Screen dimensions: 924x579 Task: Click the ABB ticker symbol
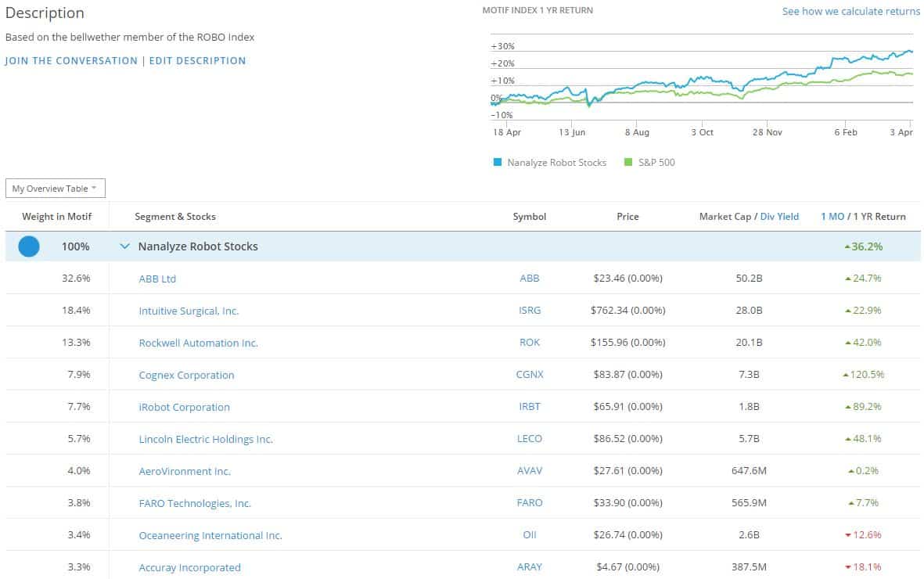pos(530,279)
